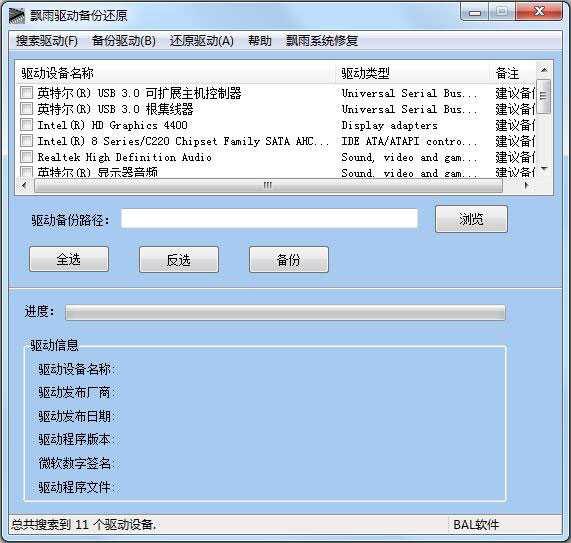Image resolution: width=571 pixels, height=543 pixels.
Task: Select the Display adapters type cell
Action: tap(390, 125)
